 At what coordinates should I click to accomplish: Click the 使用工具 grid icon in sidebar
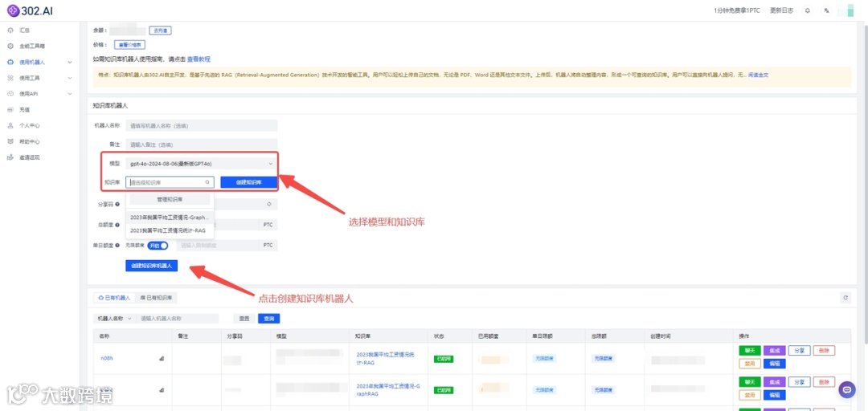pos(10,78)
